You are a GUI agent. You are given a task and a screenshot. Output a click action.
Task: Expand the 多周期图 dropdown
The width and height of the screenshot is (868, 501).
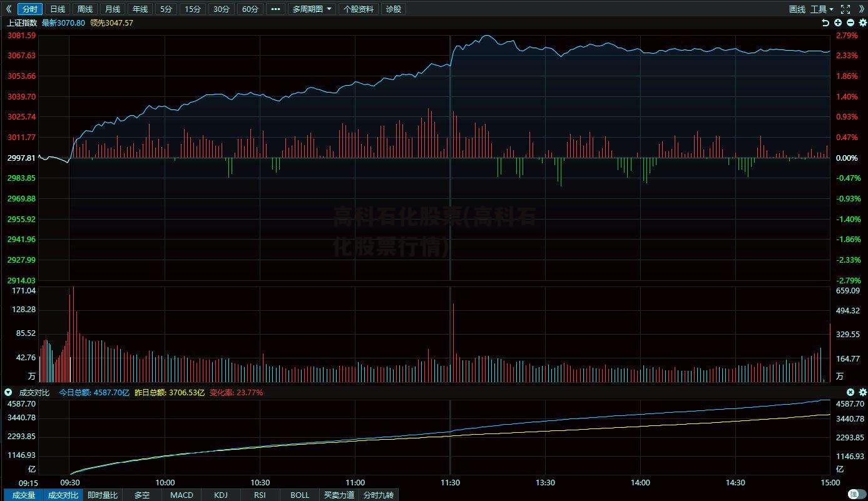pyautogui.click(x=312, y=9)
